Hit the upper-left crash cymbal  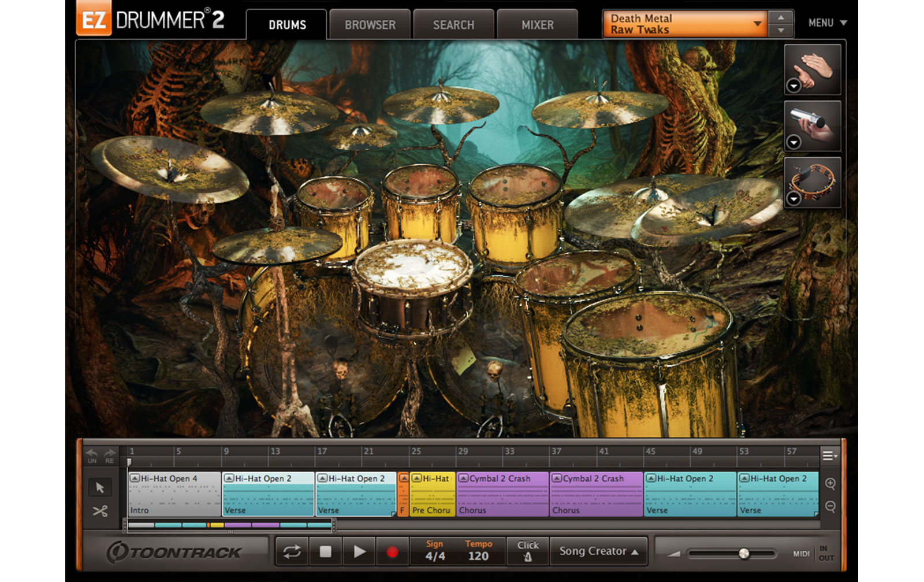(269, 113)
